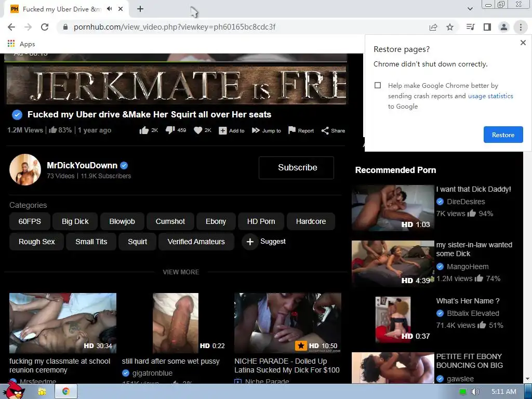Open the Chrome profile avatar icon
The height and width of the screenshot is (399, 532).
(504, 27)
